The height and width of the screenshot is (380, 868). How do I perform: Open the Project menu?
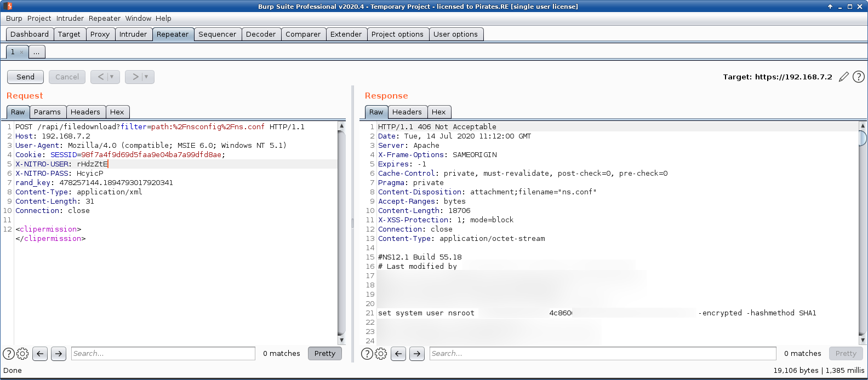pyautogui.click(x=39, y=18)
